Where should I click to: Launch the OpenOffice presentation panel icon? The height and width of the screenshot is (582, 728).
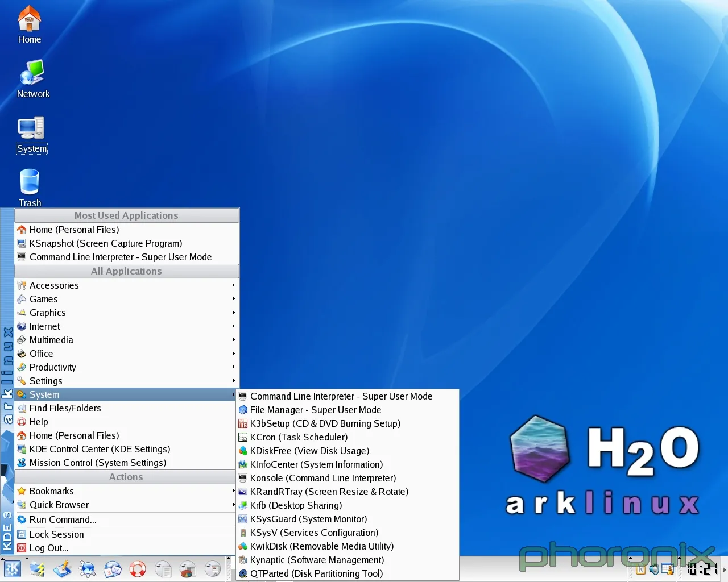213,568
